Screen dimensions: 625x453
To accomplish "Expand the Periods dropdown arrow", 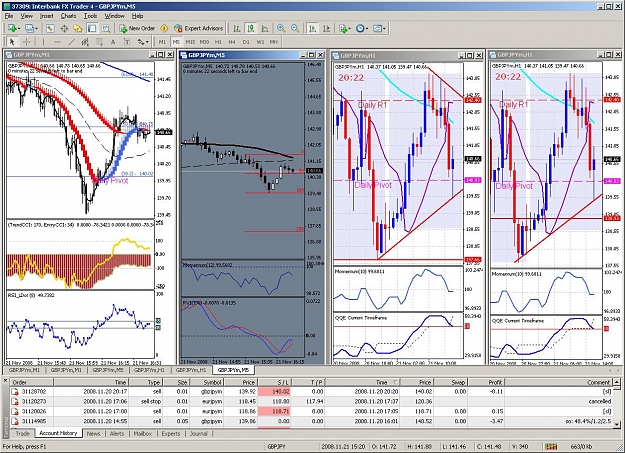I will click(367, 28).
